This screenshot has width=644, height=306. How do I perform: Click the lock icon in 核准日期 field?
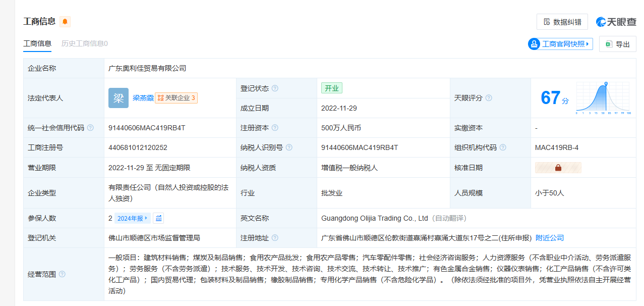pos(558,168)
